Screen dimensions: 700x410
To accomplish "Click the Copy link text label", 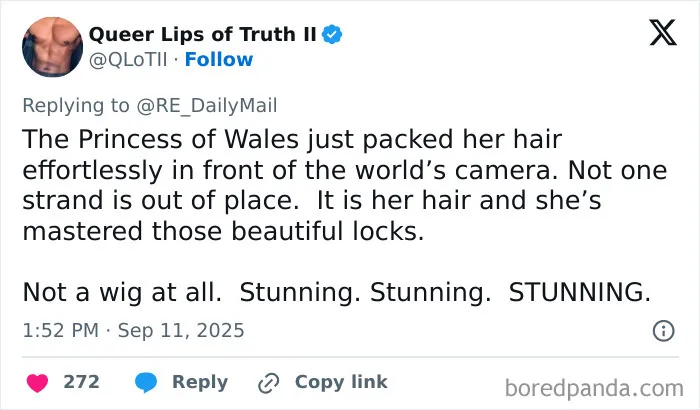I will pyautogui.click(x=341, y=382).
